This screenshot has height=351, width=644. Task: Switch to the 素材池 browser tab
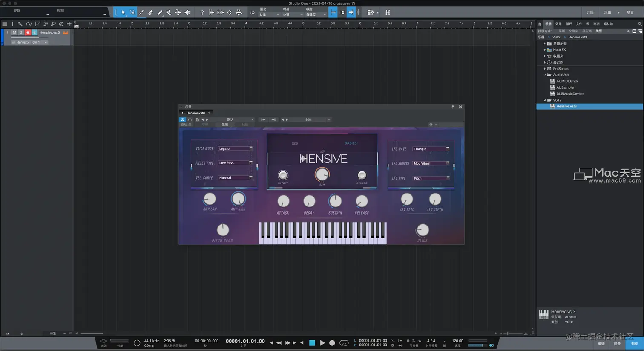(x=608, y=24)
